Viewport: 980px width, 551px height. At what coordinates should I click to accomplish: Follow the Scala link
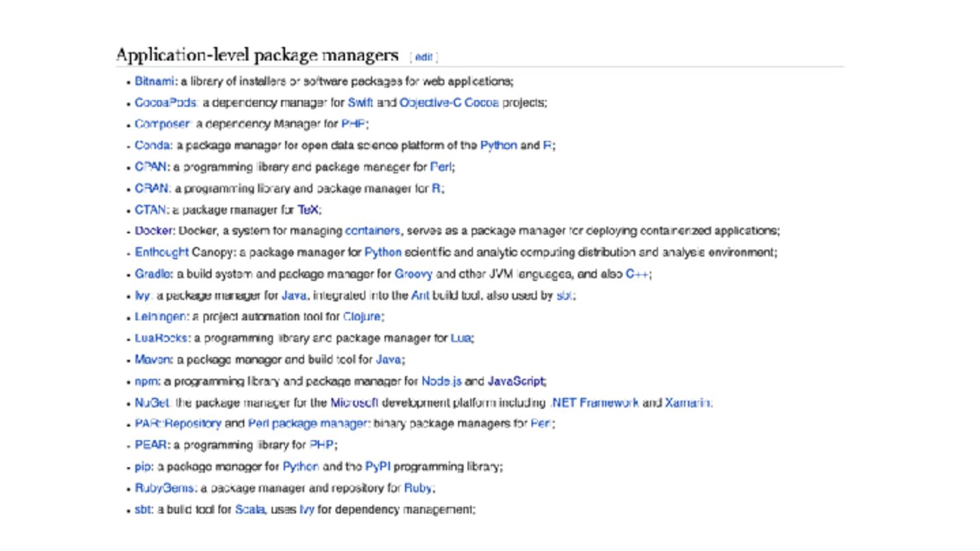[249, 510]
